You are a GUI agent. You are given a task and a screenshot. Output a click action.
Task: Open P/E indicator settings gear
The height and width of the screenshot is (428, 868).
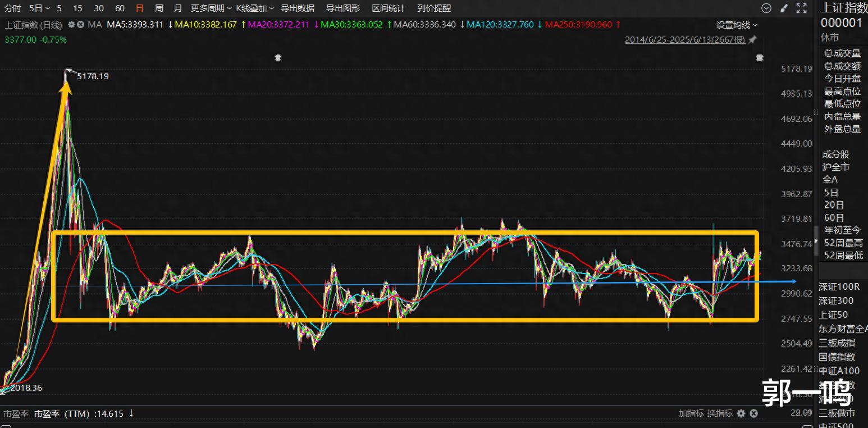(x=741, y=413)
